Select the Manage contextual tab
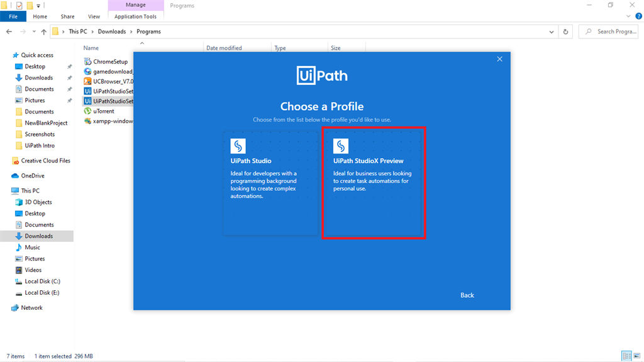Viewport: 644px width, 362px height. 136,5
